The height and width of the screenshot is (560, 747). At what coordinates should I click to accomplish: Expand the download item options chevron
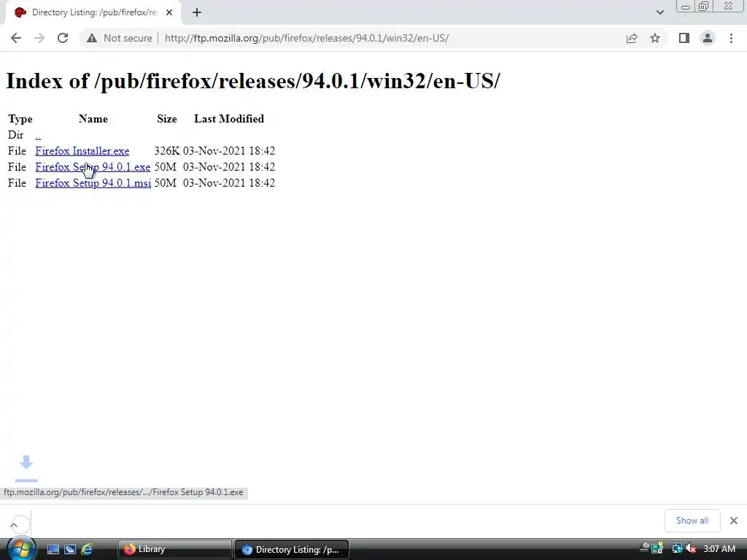tap(15, 525)
